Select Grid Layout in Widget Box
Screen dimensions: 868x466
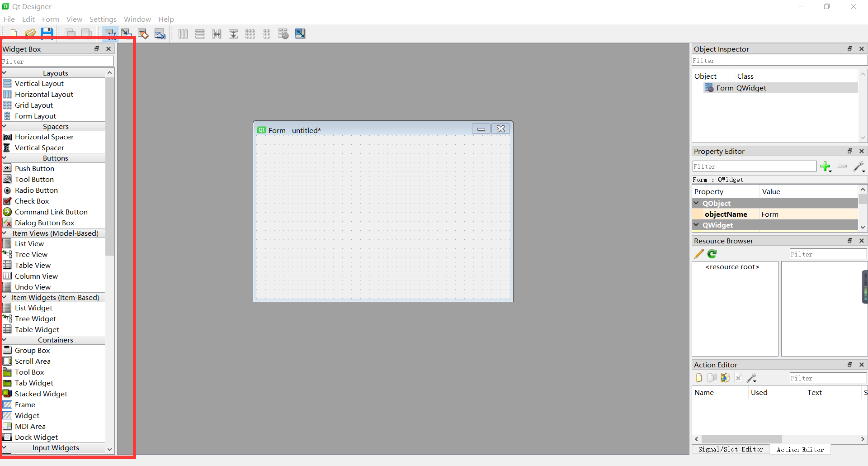tap(34, 105)
